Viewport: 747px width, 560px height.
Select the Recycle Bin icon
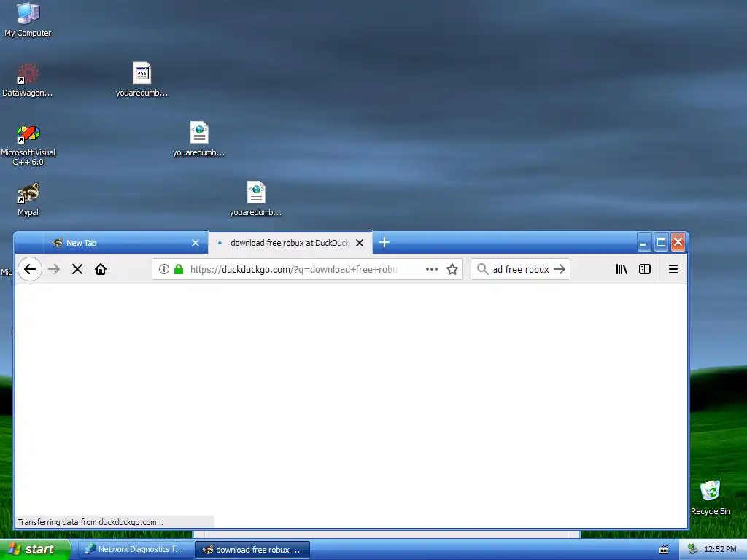click(x=711, y=497)
